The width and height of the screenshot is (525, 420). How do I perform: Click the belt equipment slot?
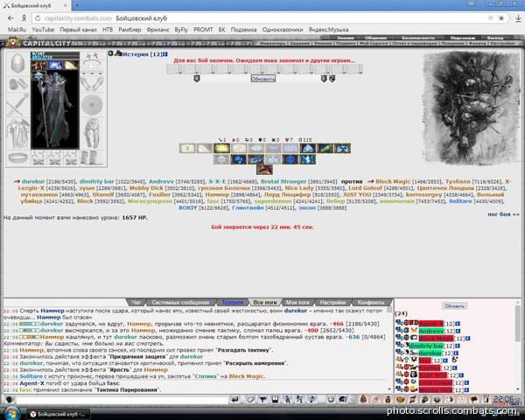click(17, 157)
